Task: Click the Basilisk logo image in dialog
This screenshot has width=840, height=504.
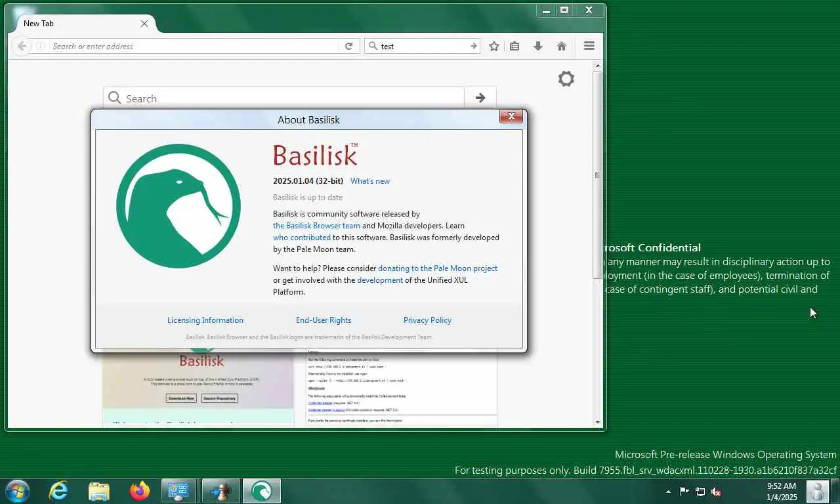Action: [178, 206]
